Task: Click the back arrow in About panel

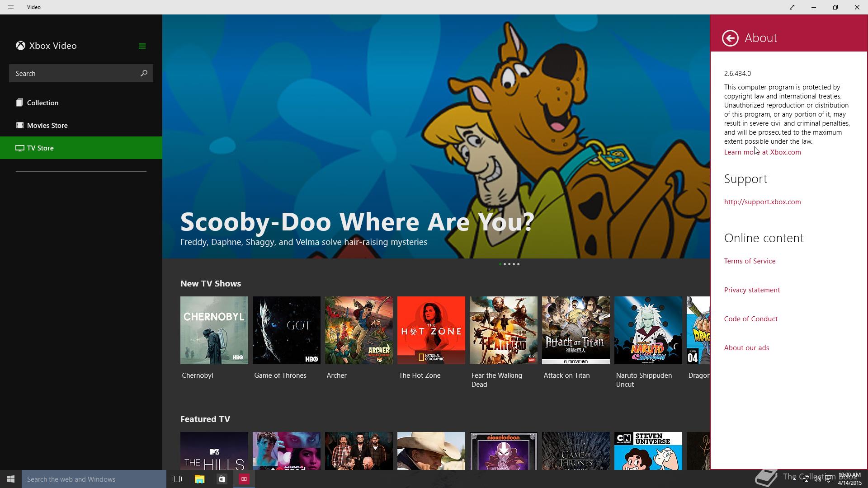Action: tap(730, 38)
